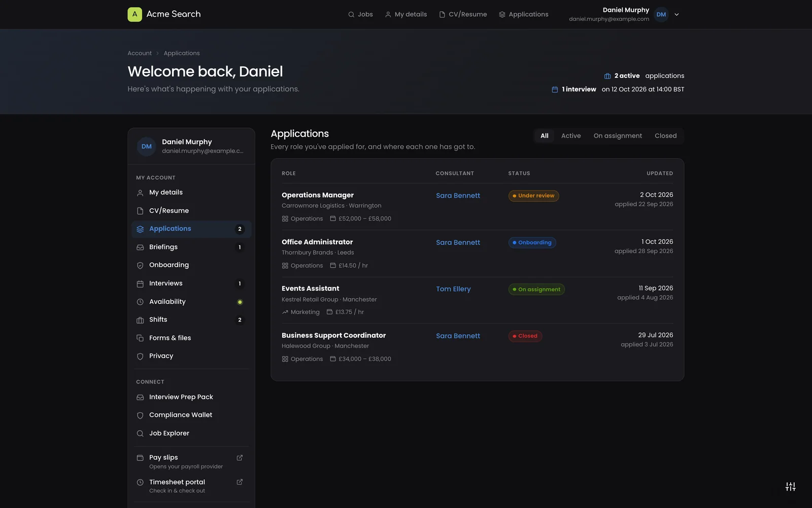Open Interviews in the sidebar
The height and width of the screenshot is (508, 812).
[191, 283]
